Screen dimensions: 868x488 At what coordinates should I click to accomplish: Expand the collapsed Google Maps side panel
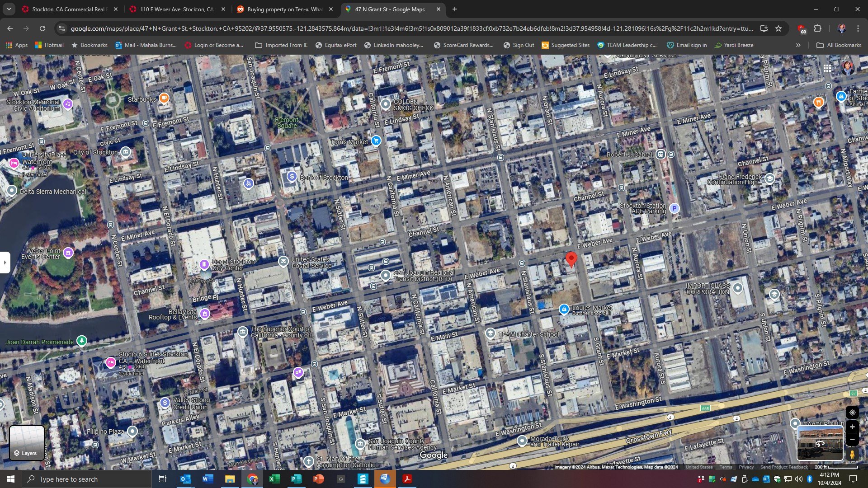point(5,262)
